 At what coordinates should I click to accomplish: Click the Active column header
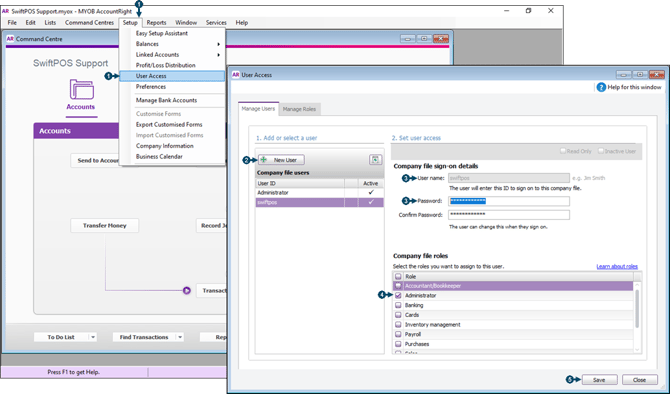pos(370,183)
